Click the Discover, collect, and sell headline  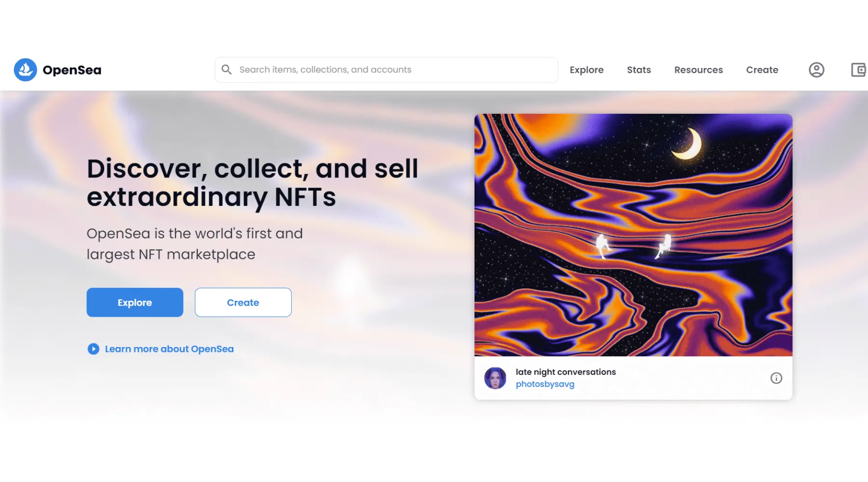tap(252, 183)
